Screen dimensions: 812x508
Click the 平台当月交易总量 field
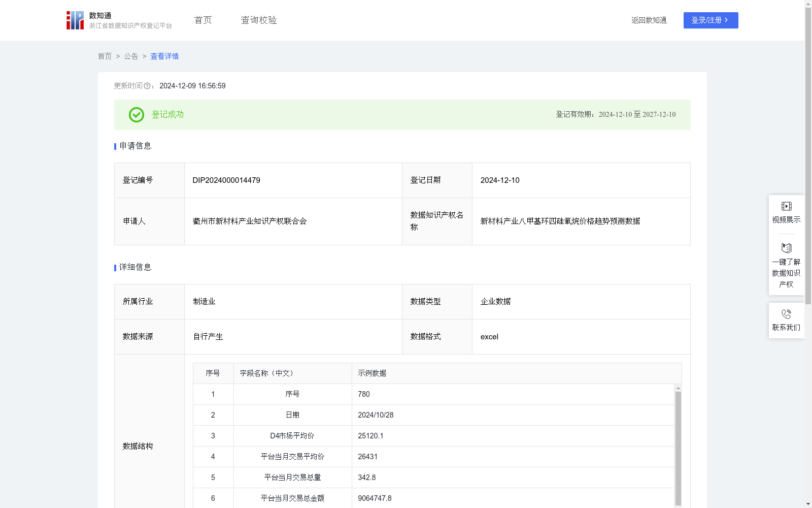click(x=292, y=478)
